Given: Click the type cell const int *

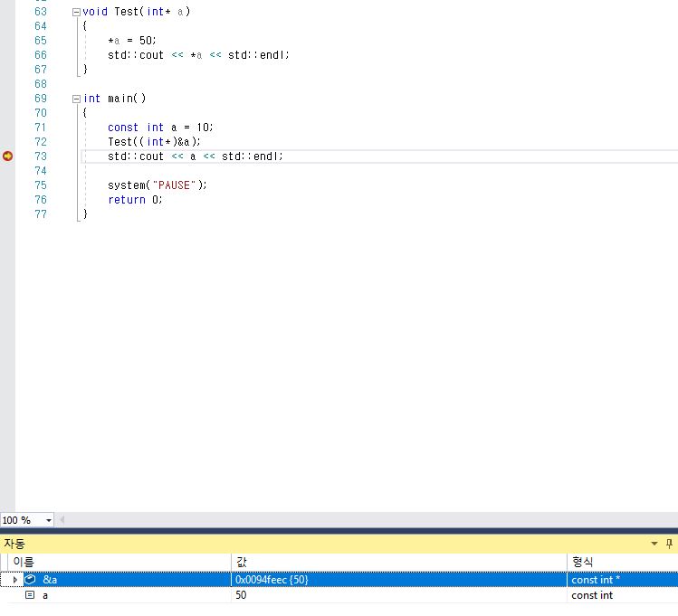Looking at the screenshot, I should pyautogui.click(x=622, y=579).
